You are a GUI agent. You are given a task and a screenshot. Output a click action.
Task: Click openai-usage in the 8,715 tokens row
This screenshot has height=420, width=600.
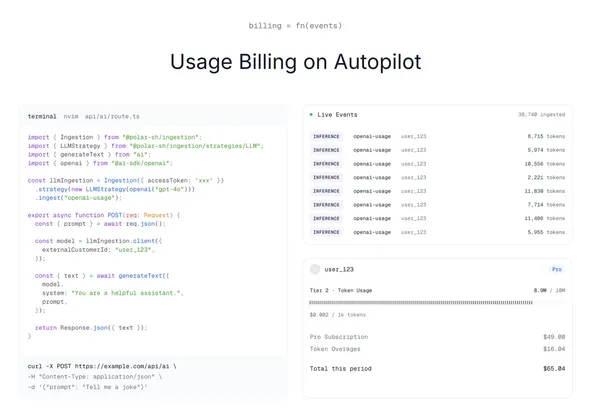click(372, 137)
